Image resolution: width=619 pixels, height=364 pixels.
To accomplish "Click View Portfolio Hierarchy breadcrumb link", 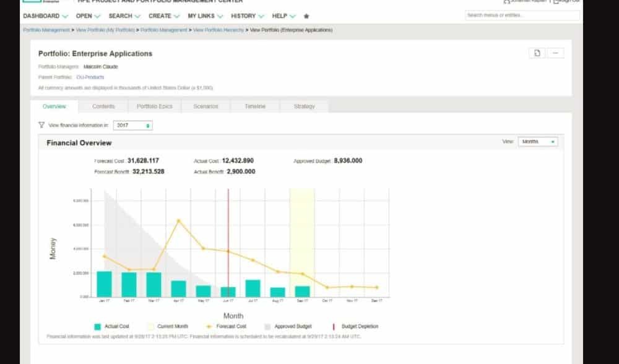I will point(218,30).
